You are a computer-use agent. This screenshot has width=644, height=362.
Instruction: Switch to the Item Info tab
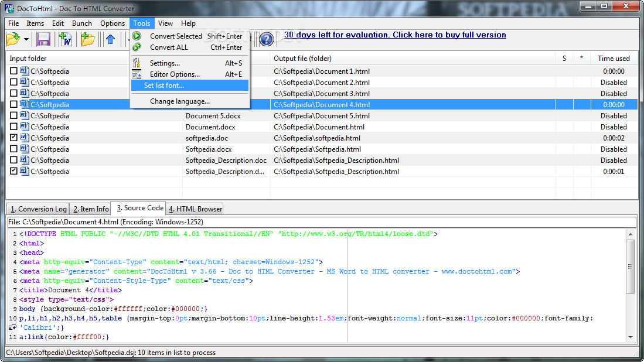coord(91,209)
